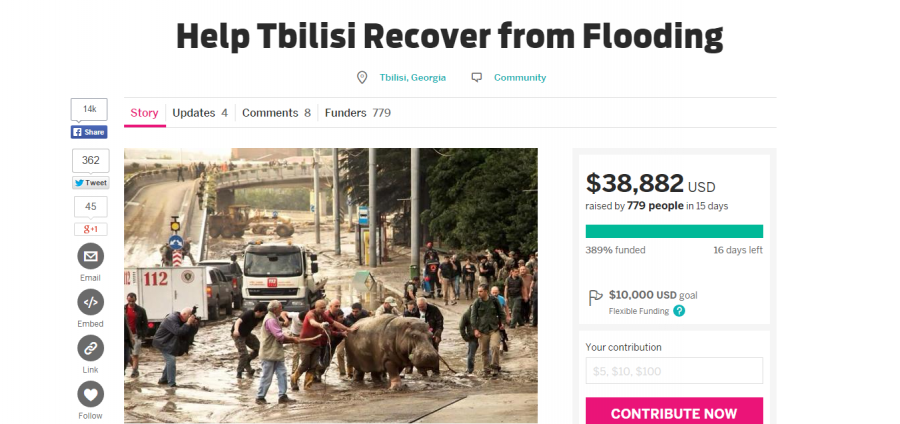Open the Embed code icon
This screenshot has height=424, width=900.
(x=91, y=302)
